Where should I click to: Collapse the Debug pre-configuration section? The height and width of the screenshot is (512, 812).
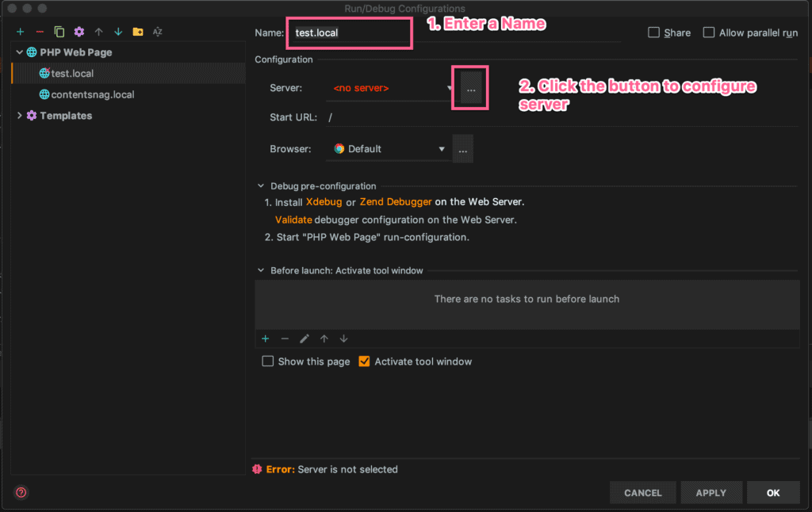pyautogui.click(x=260, y=185)
